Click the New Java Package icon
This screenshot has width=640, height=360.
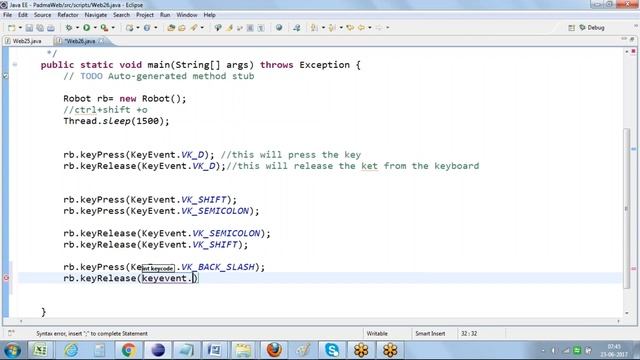click(x=129, y=28)
